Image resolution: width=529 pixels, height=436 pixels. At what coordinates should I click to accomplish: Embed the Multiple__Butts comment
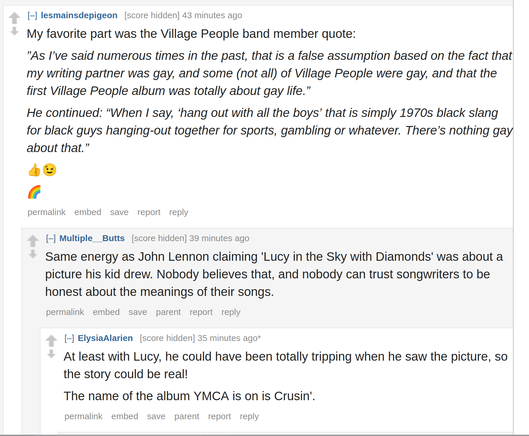click(x=106, y=312)
